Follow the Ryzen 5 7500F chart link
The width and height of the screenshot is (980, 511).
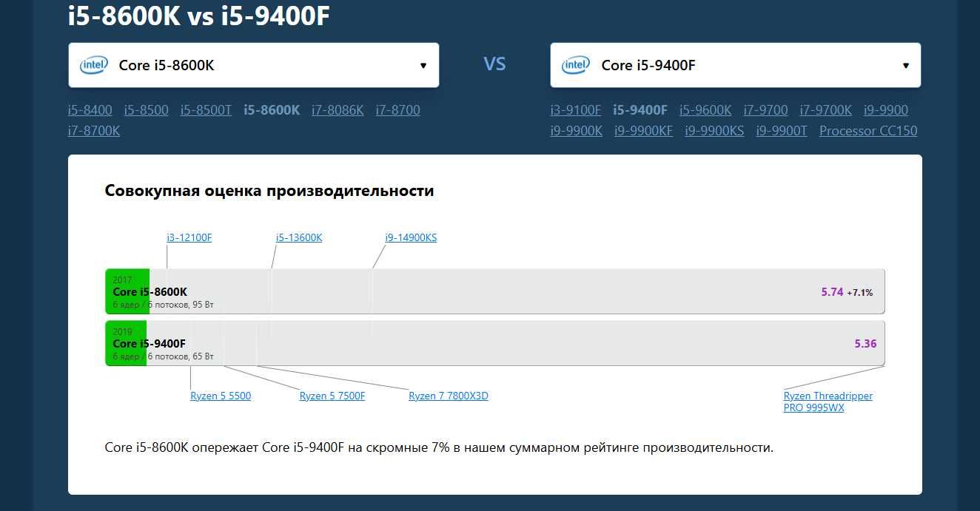[332, 396]
